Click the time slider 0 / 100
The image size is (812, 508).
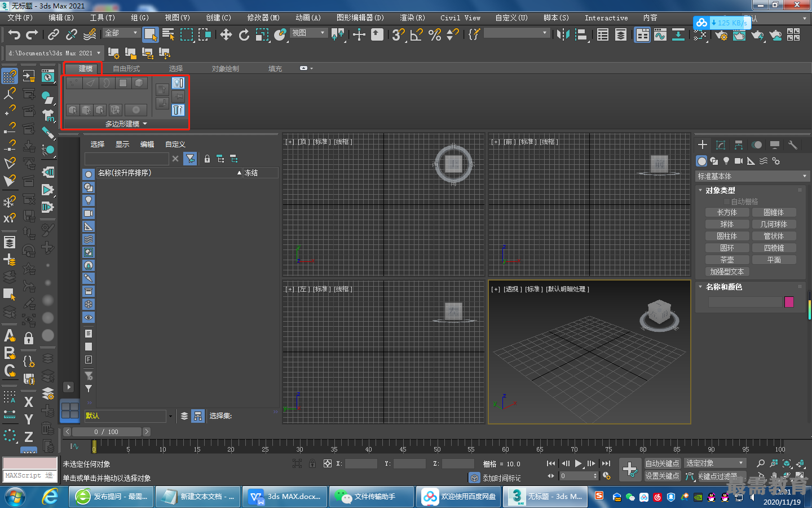[107, 432]
